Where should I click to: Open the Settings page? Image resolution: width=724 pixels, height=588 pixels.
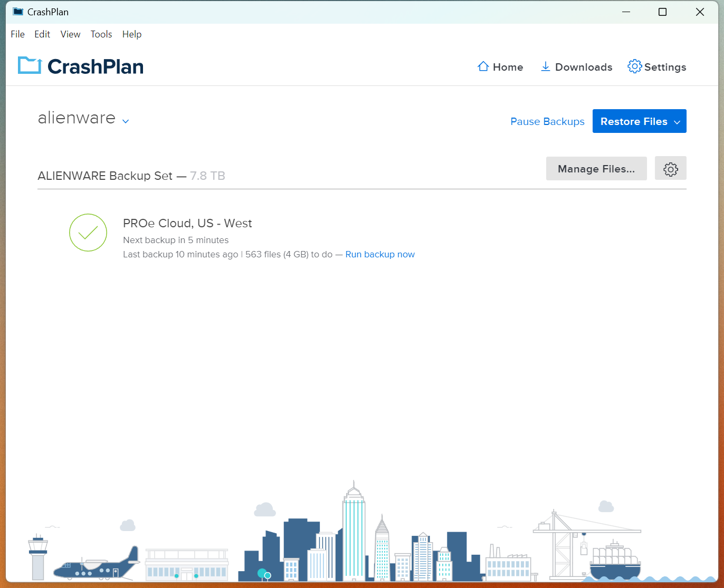coord(657,67)
